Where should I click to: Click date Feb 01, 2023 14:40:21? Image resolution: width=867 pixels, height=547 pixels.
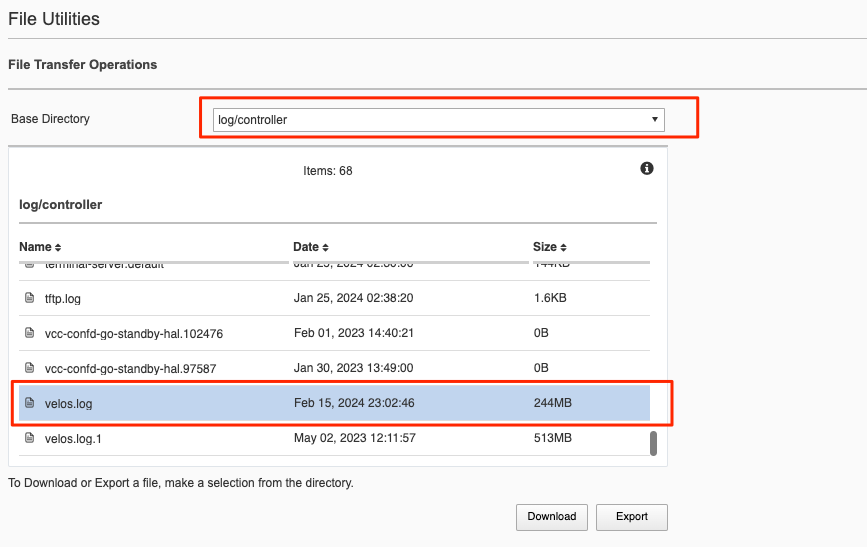coord(354,332)
